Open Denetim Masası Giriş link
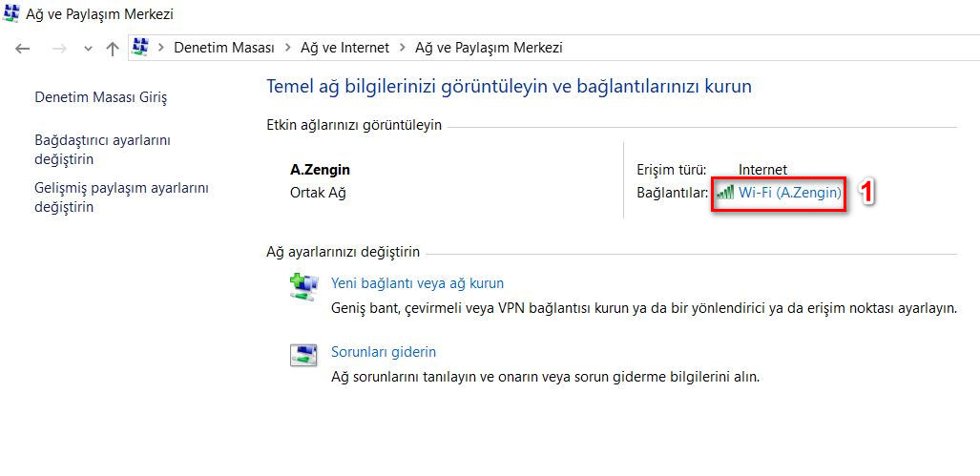The image size is (980, 476). [x=100, y=97]
